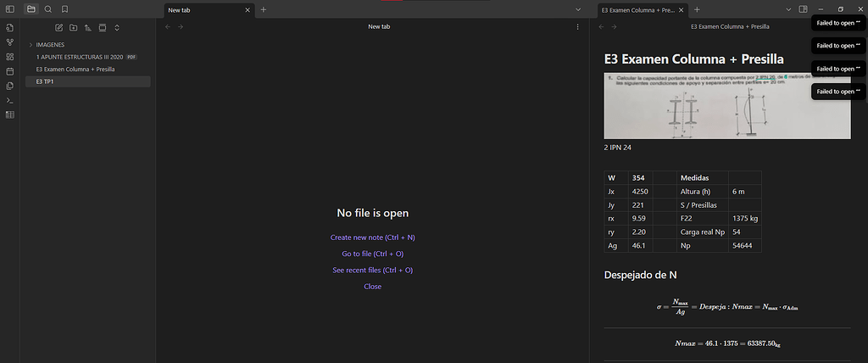This screenshot has height=363, width=868.
Task: Open the canvas ribbon icon
Action: tap(10, 57)
